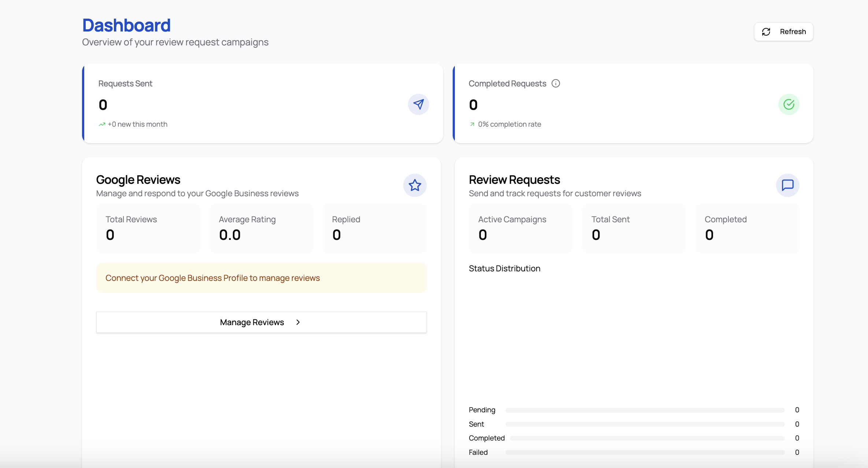This screenshot has width=868, height=468.
Task: Click the arrow icon beside completion rate
Action: [472, 125]
